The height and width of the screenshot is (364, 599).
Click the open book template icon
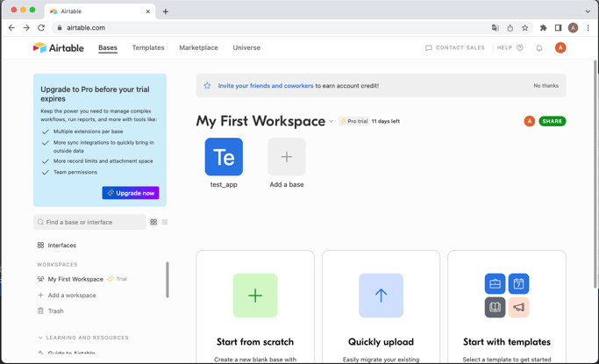point(495,307)
